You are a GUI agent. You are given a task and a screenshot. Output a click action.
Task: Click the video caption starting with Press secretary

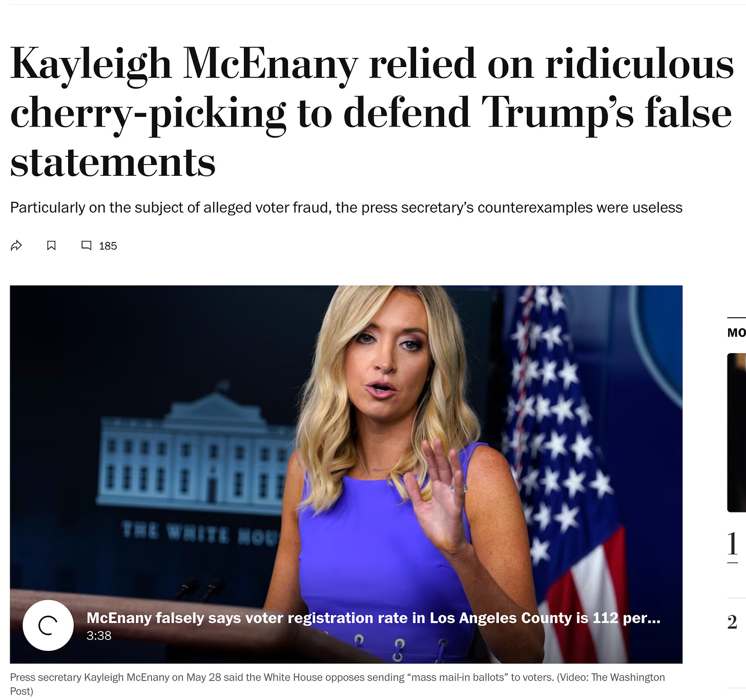point(338,684)
